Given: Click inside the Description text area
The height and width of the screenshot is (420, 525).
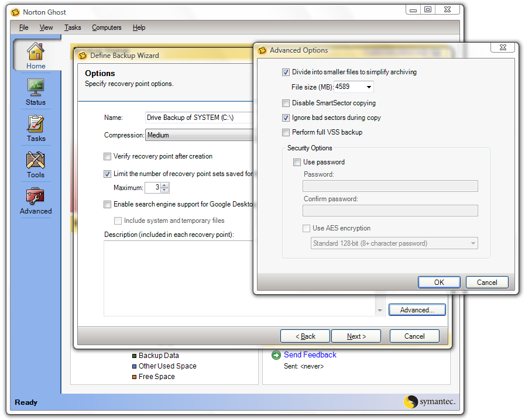Looking at the screenshot, I should point(240,278).
